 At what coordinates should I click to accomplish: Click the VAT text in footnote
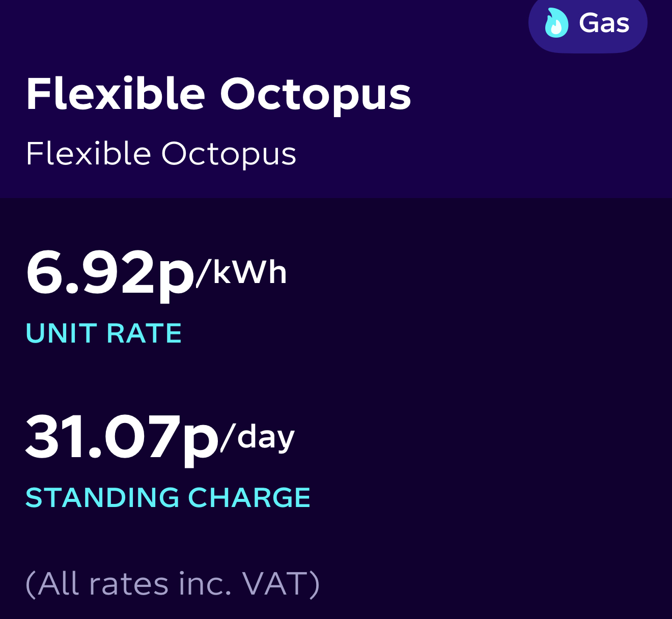(x=274, y=583)
